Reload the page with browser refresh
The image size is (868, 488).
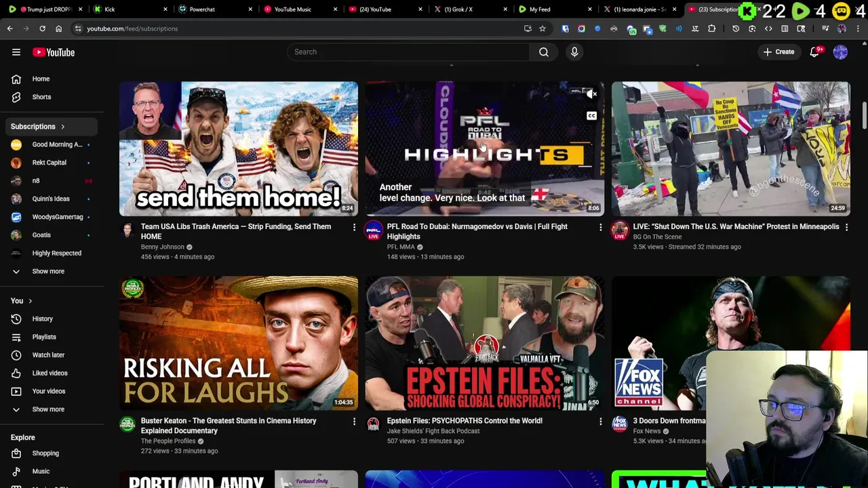tap(42, 28)
